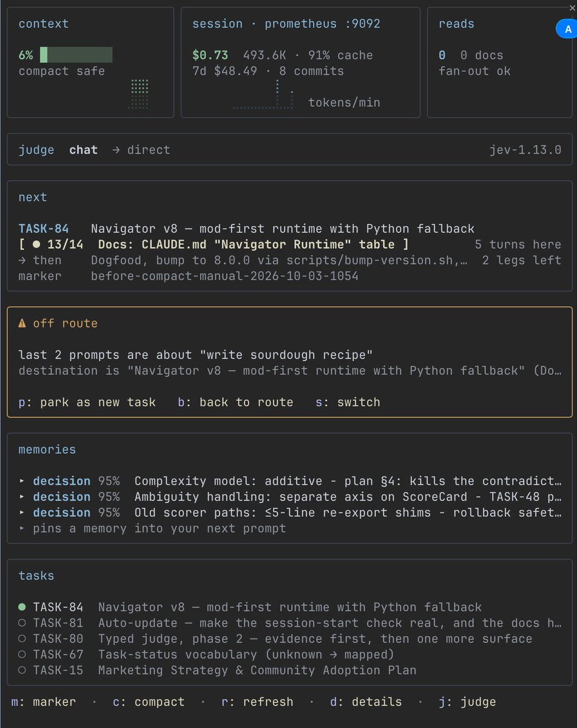Select the TASK-15 status circle

pyautogui.click(x=22, y=670)
